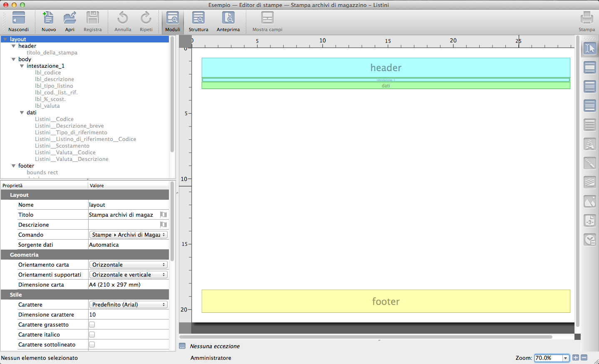Open the Zoom percentage combo box
Screen dimensions: 599x364
(x=565, y=358)
